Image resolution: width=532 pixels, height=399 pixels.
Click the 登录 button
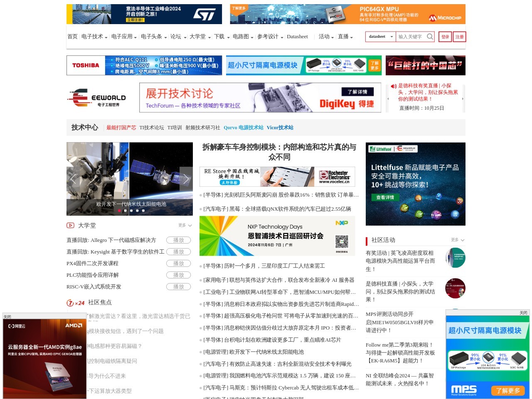445,37
